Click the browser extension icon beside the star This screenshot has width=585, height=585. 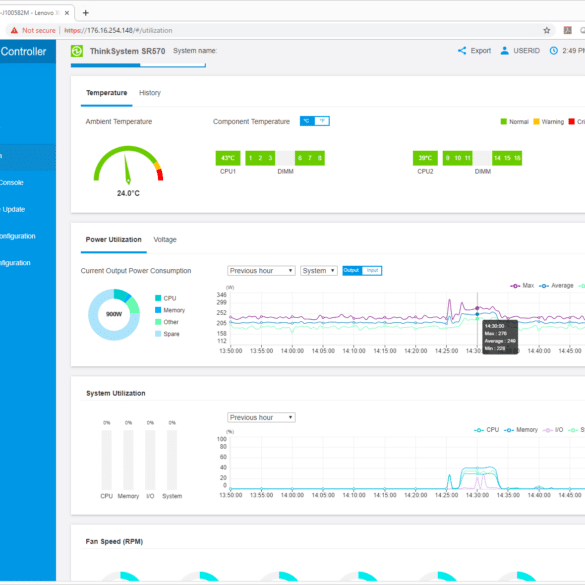click(x=567, y=31)
